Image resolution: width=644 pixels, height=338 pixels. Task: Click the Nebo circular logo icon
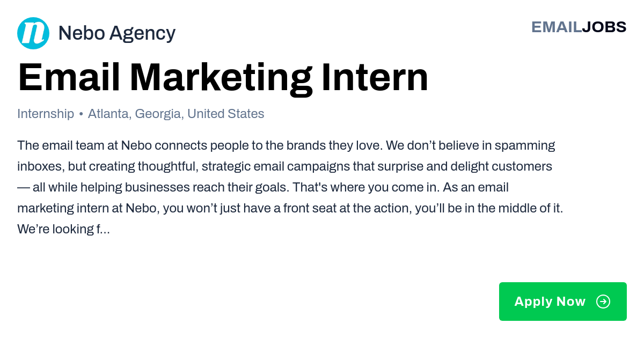click(33, 33)
